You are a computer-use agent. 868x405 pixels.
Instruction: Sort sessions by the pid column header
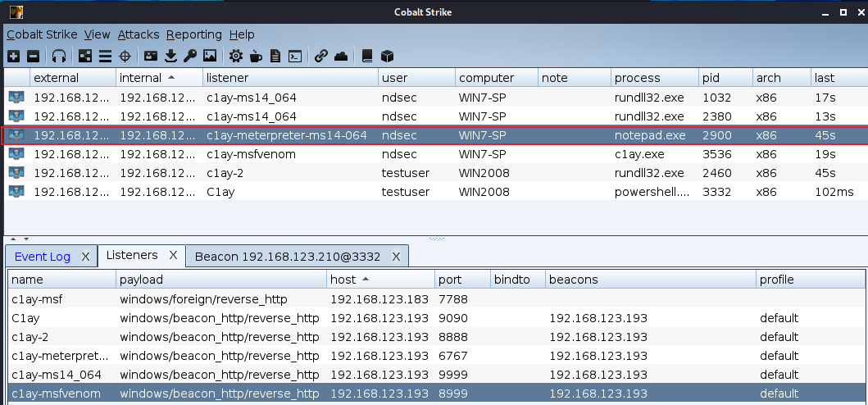click(x=725, y=78)
